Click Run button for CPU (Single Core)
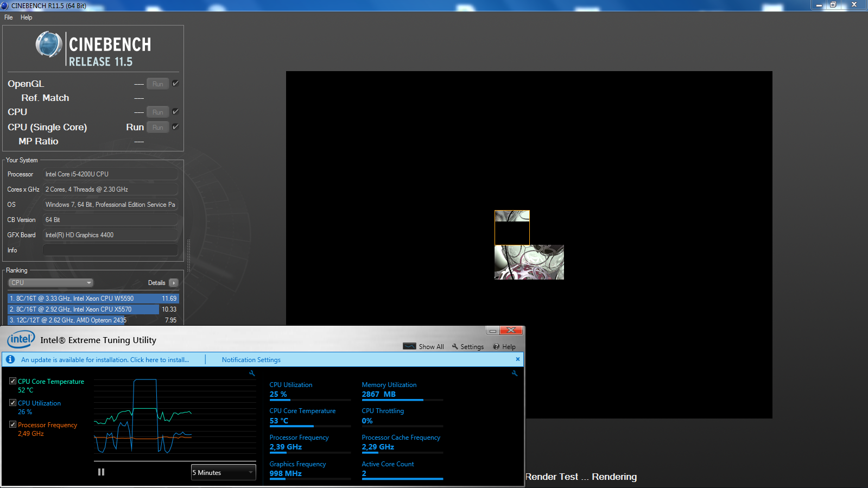Image resolution: width=868 pixels, height=488 pixels. 157,127
